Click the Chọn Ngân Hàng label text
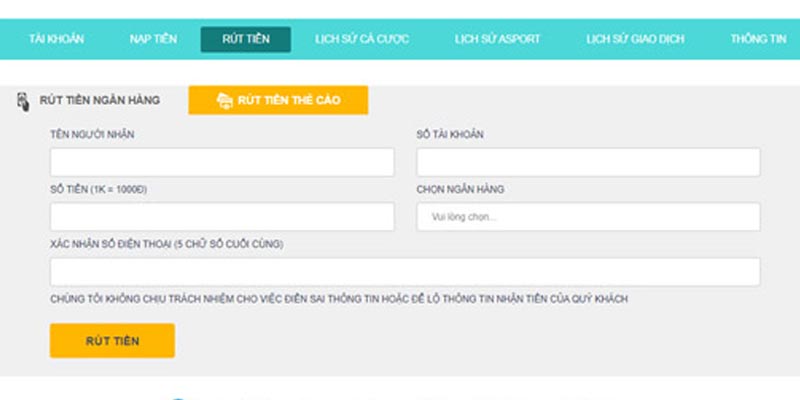Screen dimensions: 800x400 (x=460, y=189)
